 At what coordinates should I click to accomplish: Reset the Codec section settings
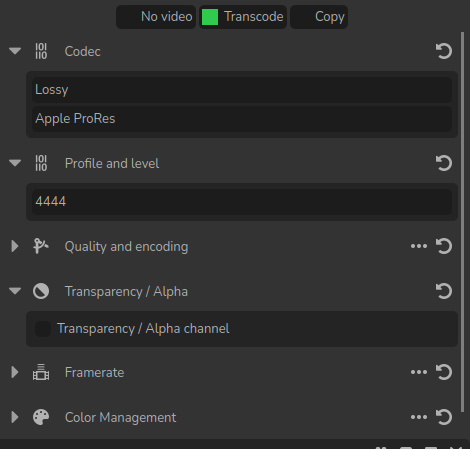point(444,51)
